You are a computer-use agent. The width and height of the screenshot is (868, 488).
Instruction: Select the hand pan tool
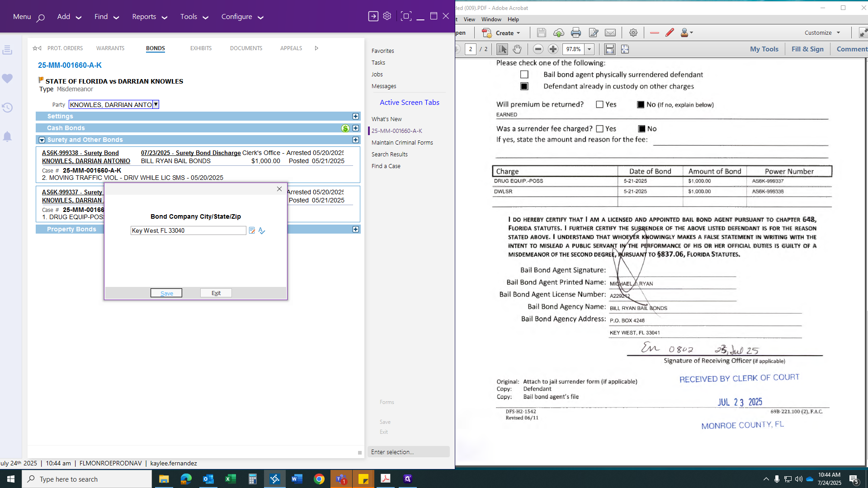517,49
